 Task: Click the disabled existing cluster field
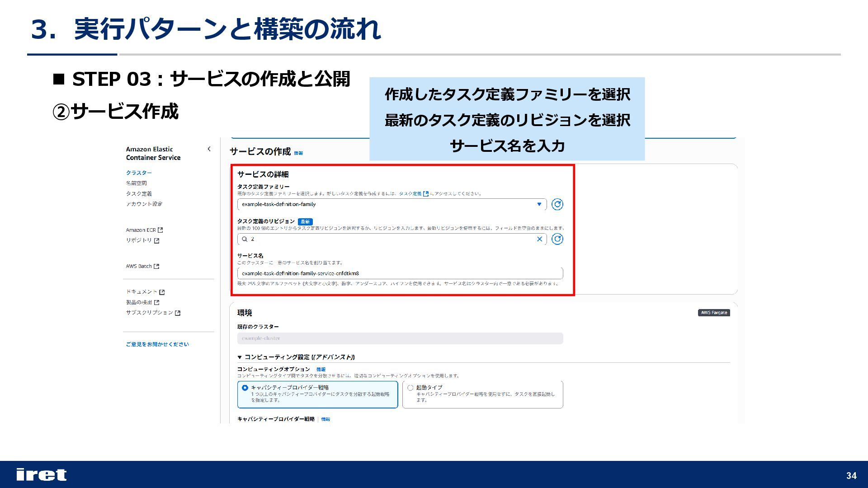[x=400, y=338]
